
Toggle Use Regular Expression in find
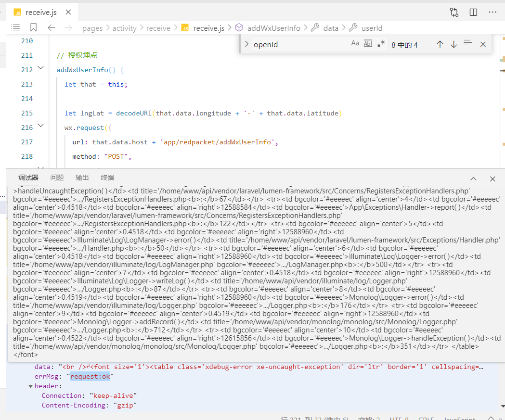point(381,43)
